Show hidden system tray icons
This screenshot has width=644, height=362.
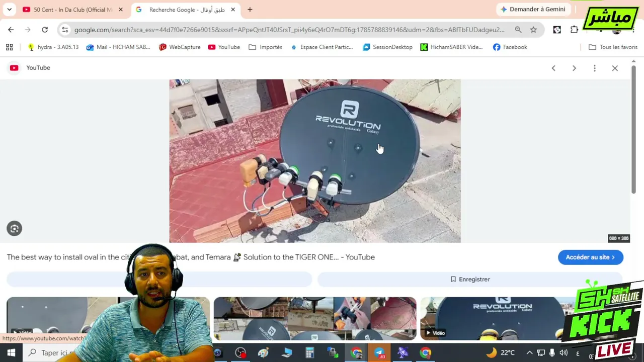[x=529, y=353]
